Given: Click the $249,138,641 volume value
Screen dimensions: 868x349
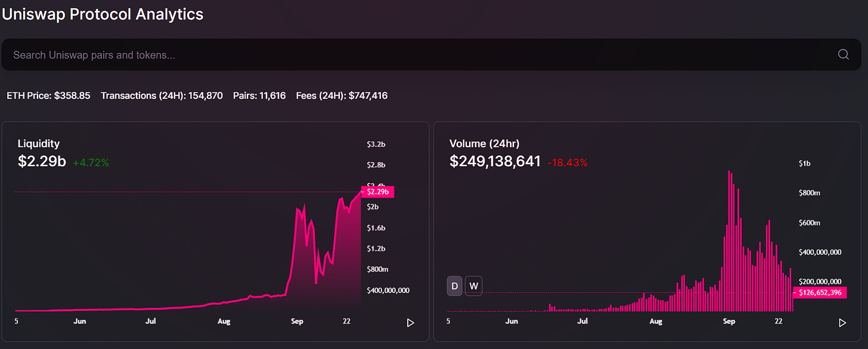Looking at the screenshot, I should tap(495, 161).
